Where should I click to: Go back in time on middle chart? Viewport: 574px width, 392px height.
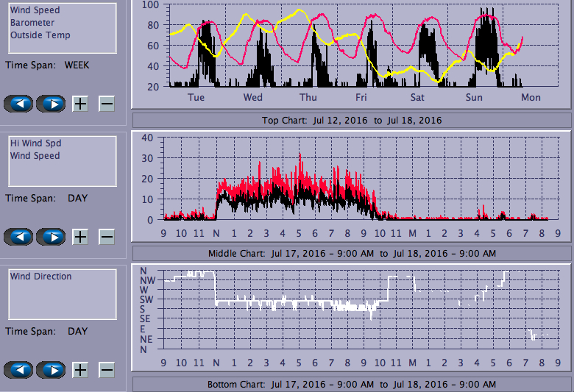point(20,237)
